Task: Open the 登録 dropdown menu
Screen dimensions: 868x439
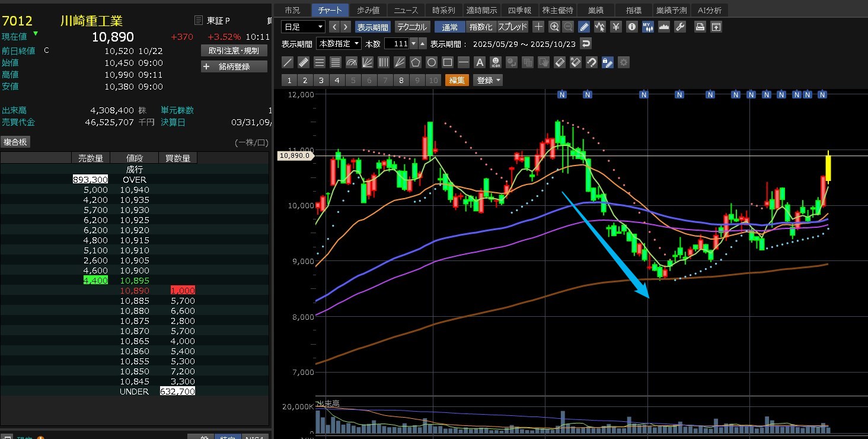Action: click(488, 80)
